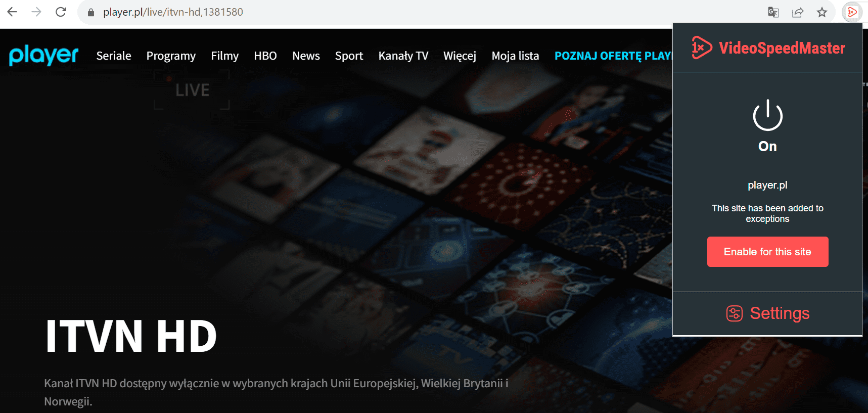The height and width of the screenshot is (413, 868).
Task: Click the Settings sliders icon
Action: click(734, 313)
